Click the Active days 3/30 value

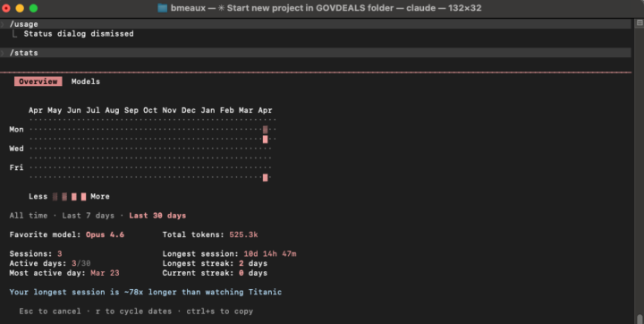(x=80, y=263)
